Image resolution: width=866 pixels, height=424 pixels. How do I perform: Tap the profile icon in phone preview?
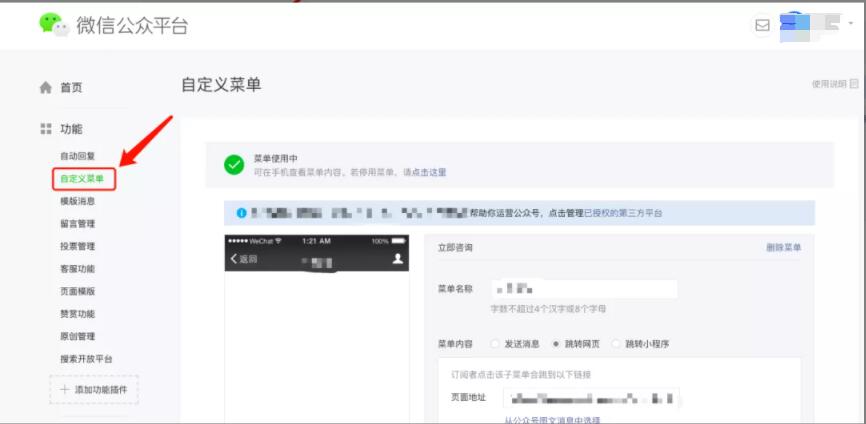pyautogui.click(x=398, y=259)
